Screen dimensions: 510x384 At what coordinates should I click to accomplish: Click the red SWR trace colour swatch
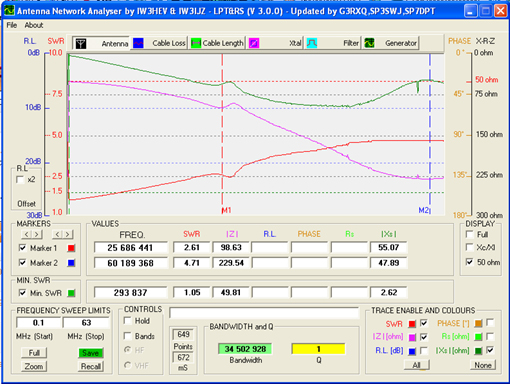pos(412,324)
